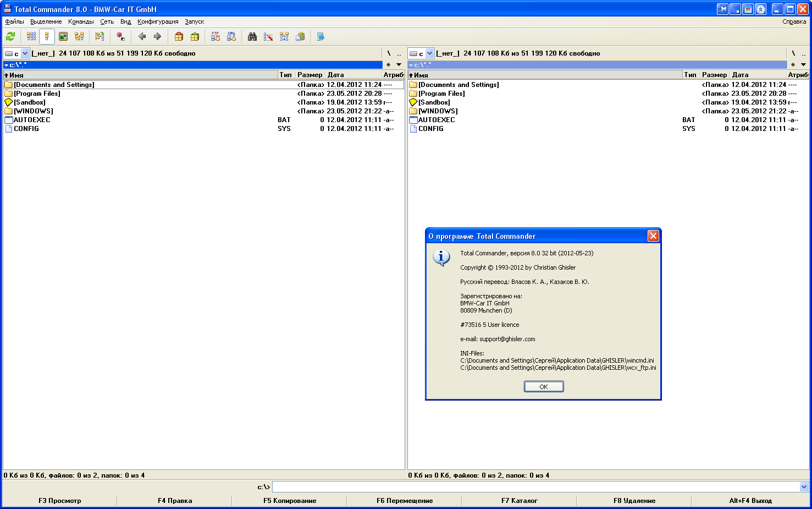
Task: Refresh the panel with the green arrows icon
Action: click(10, 36)
